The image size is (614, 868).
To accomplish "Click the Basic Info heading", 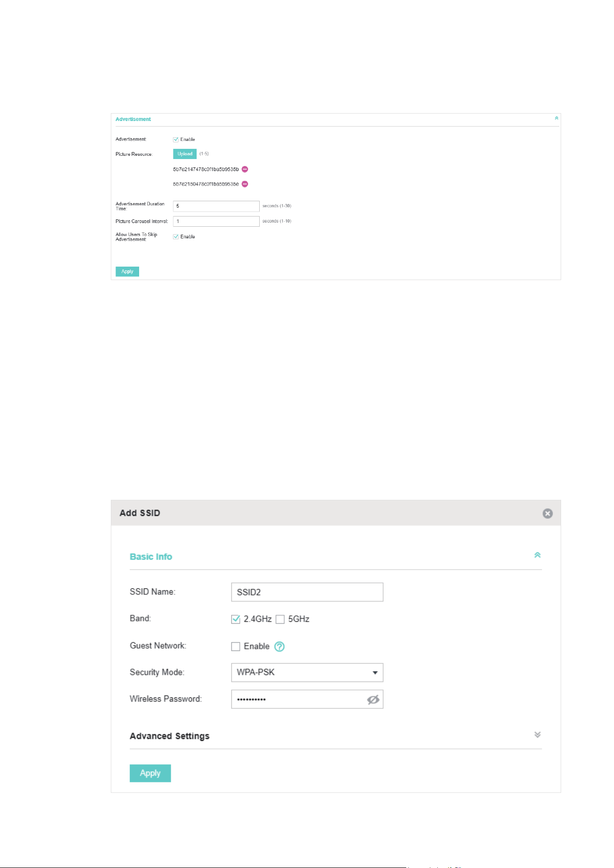I will (151, 556).
